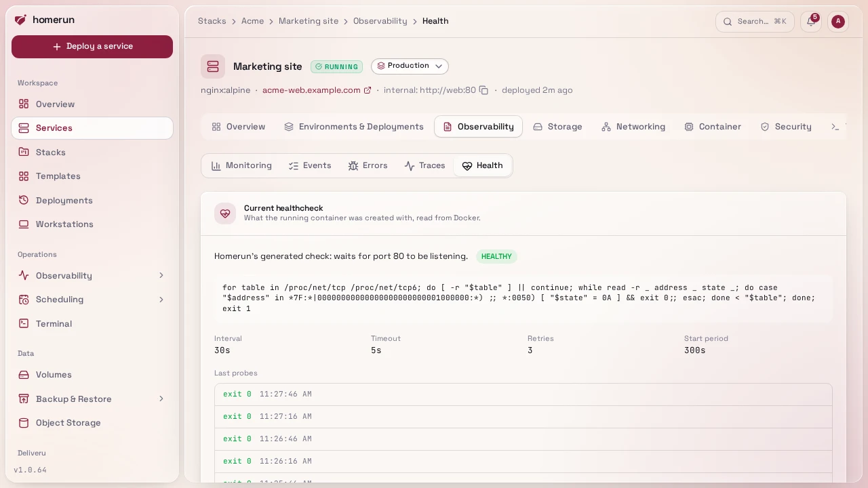868x488 pixels.
Task: Open the Stacks sidebar item
Action: pyautogui.click(x=92, y=152)
